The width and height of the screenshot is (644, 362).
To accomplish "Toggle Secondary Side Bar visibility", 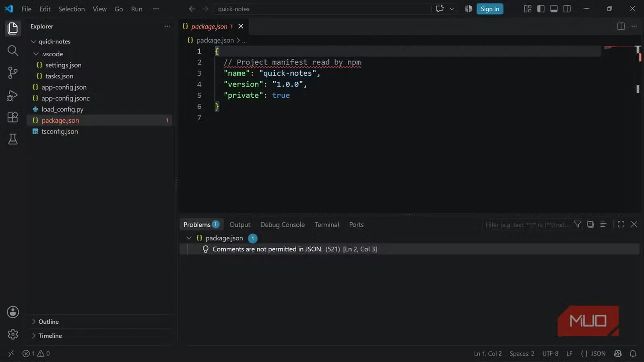I will [567, 9].
